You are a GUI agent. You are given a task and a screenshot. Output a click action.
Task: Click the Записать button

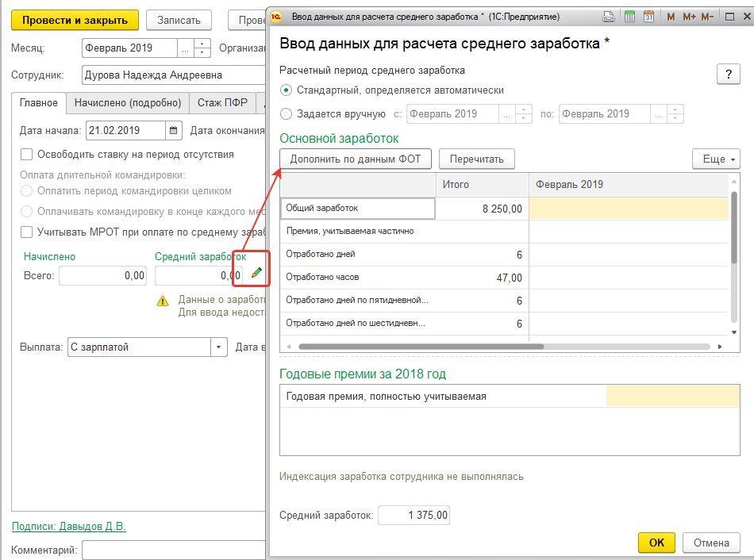[179, 20]
